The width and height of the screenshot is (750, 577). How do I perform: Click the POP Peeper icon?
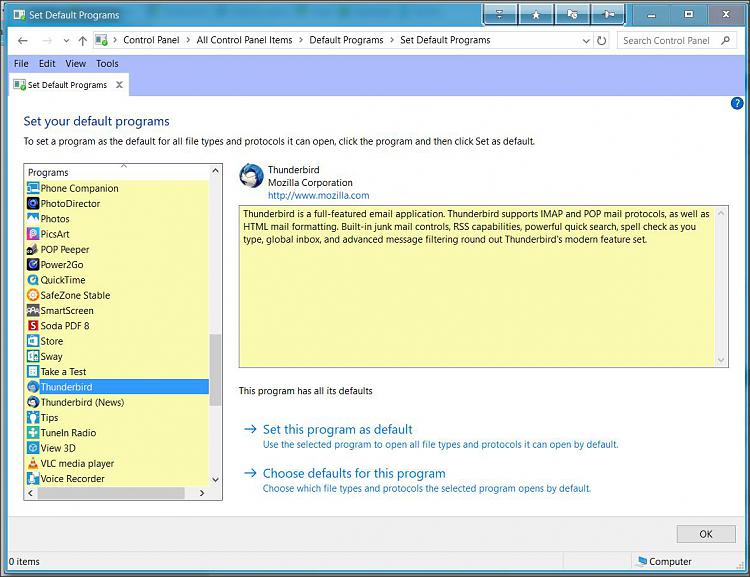[x=33, y=249]
